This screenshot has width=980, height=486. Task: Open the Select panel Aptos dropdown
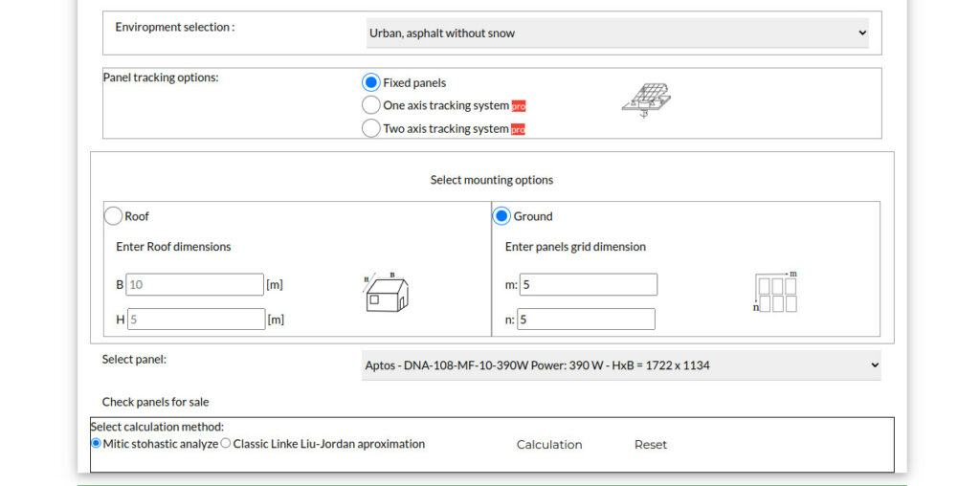(621, 365)
